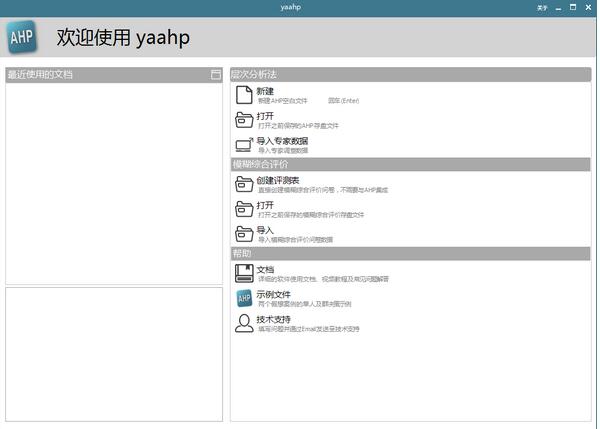Click inside the recent documents list area
The height and width of the screenshot is (429, 600).
click(x=114, y=183)
